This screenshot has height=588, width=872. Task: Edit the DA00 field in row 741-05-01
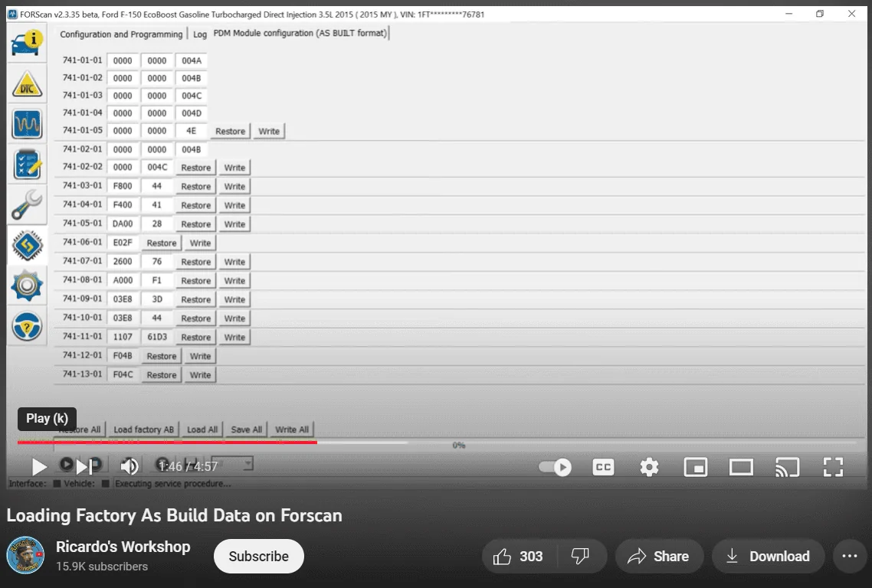coord(123,224)
